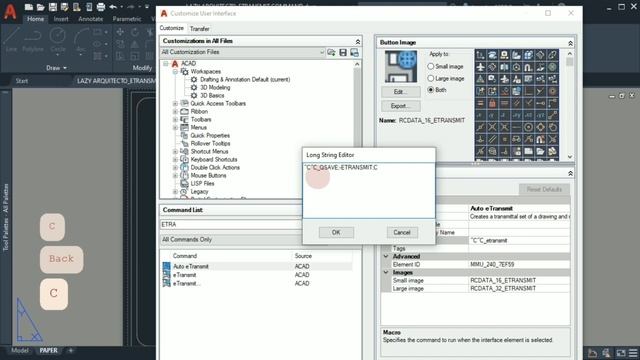Image resolution: width=640 pixels, height=360 pixels.
Task: Select the Polyline tool in the Draw panel
Action: pyautogui.click(x=33, y=40)
